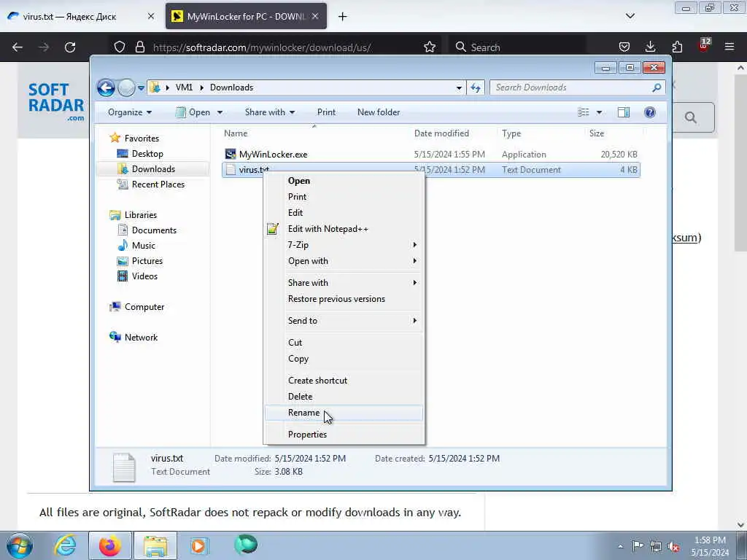Screen dimensions: 747x560
Task: Click the change your view icon
Action: 583,112
